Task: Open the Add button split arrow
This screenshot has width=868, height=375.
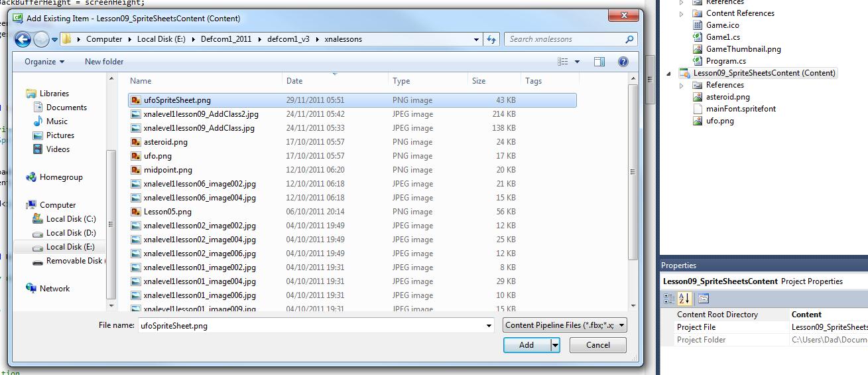Action: (556, 345)
